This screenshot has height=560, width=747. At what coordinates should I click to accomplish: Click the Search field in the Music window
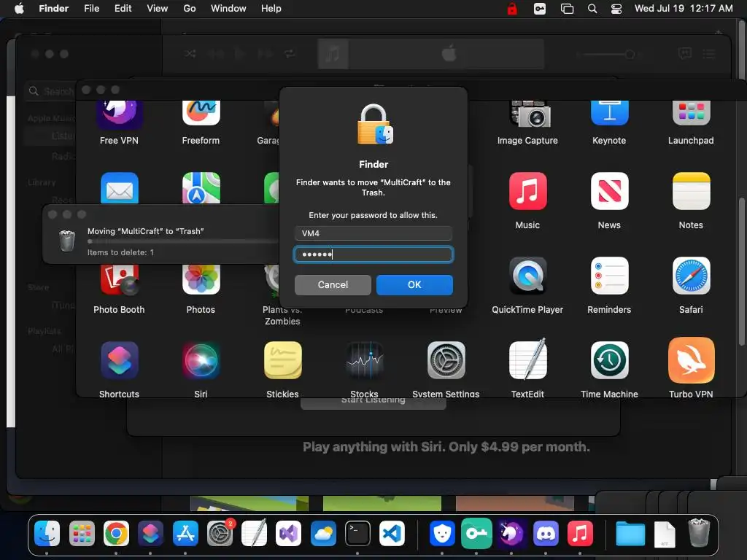click(52, 91)
